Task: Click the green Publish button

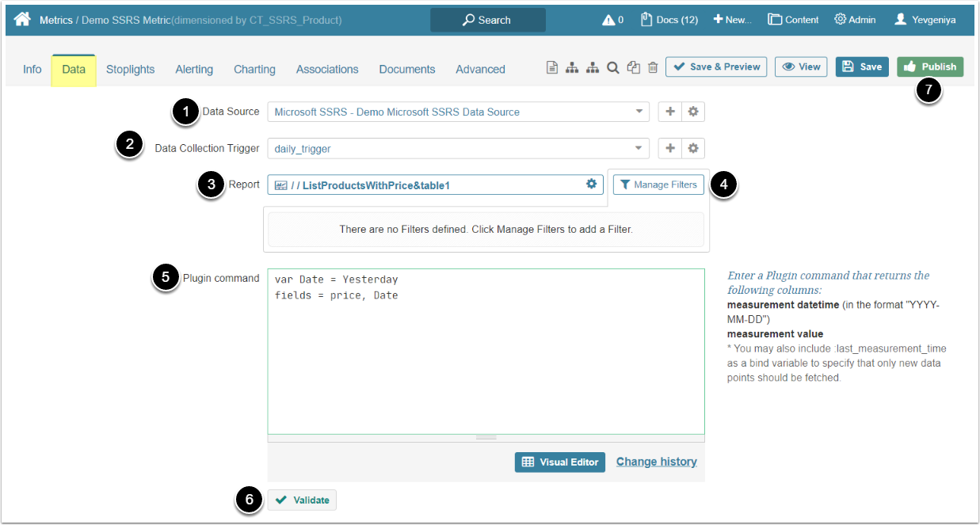Action: tap(930, 67)
